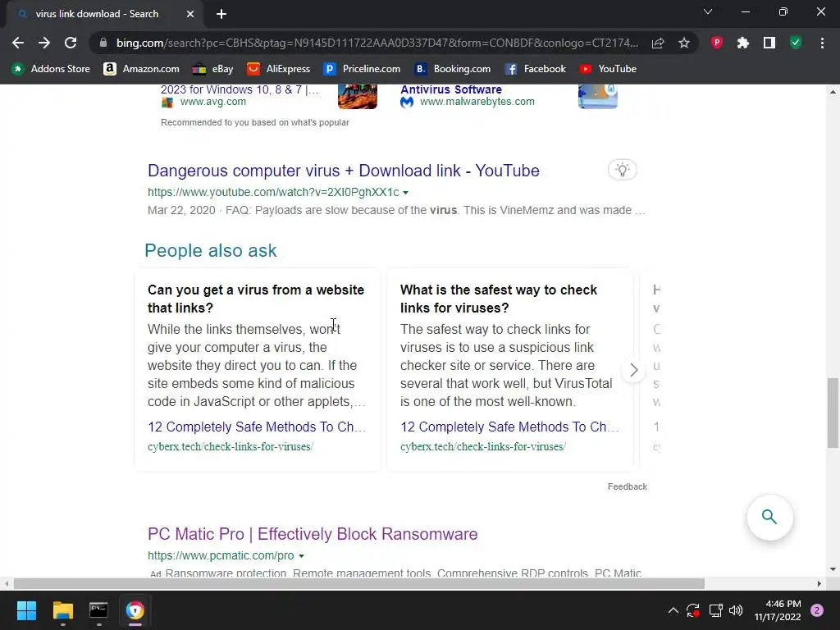
Task: Open YouTube bookmark
Action: [608, 69]
